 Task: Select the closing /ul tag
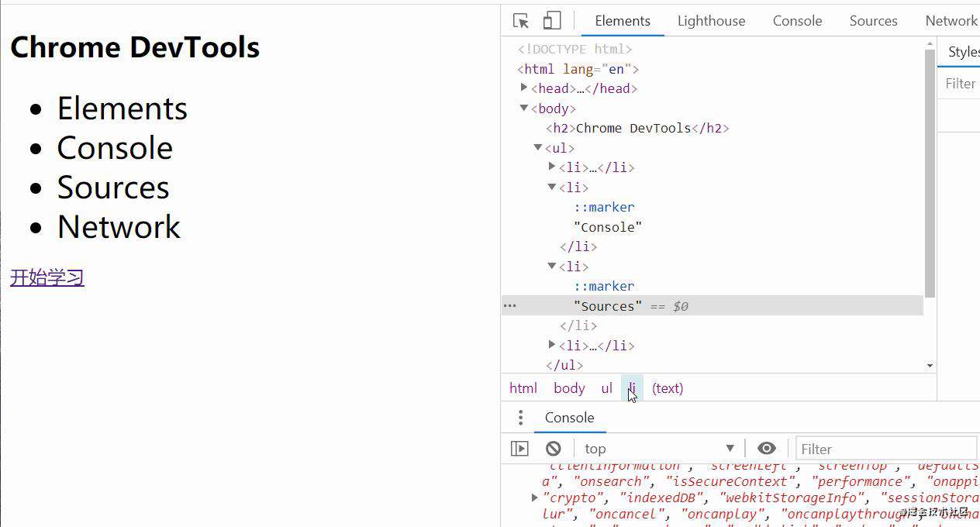point(564,365)
